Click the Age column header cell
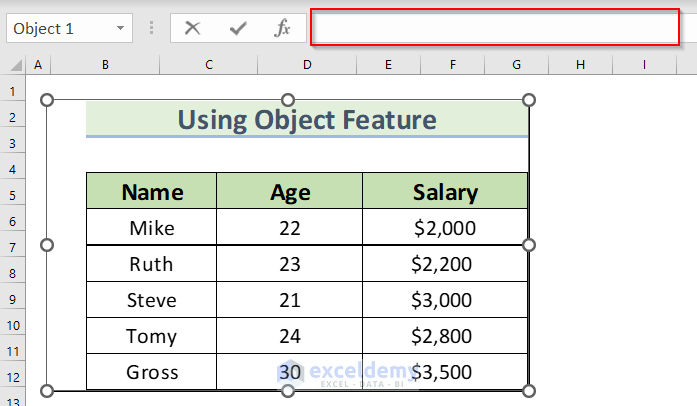Viewport: 697px width, 406px height. pos(289,191)
